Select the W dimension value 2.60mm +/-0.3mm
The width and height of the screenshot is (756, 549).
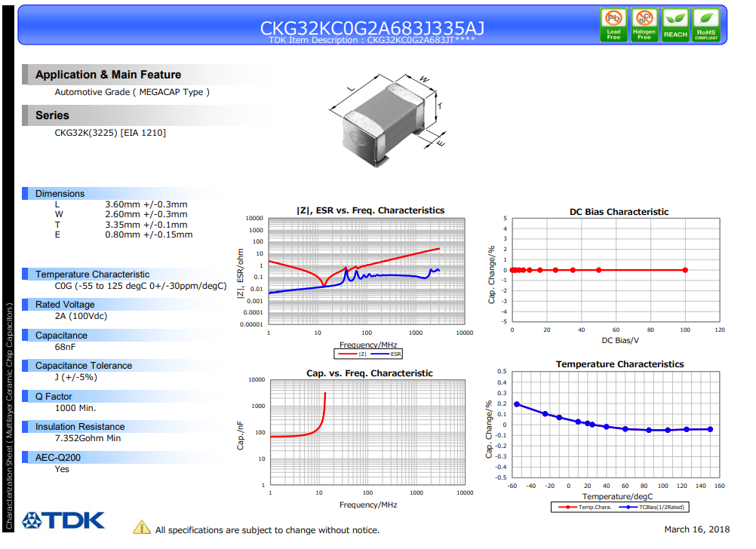pos(146,214)
